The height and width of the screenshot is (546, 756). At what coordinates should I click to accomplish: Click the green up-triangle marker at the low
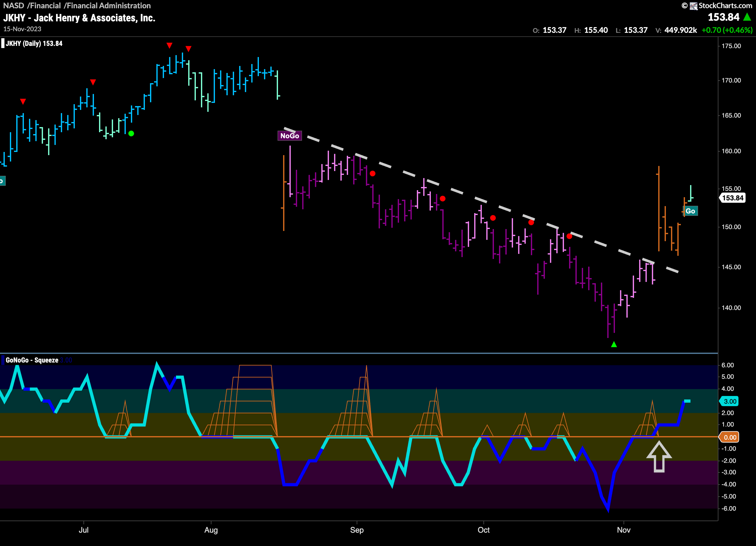point(614,344)
